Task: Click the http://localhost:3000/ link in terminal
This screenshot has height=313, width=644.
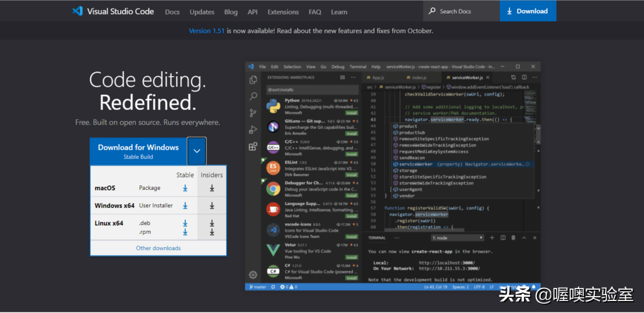Action: pos(447,263)
